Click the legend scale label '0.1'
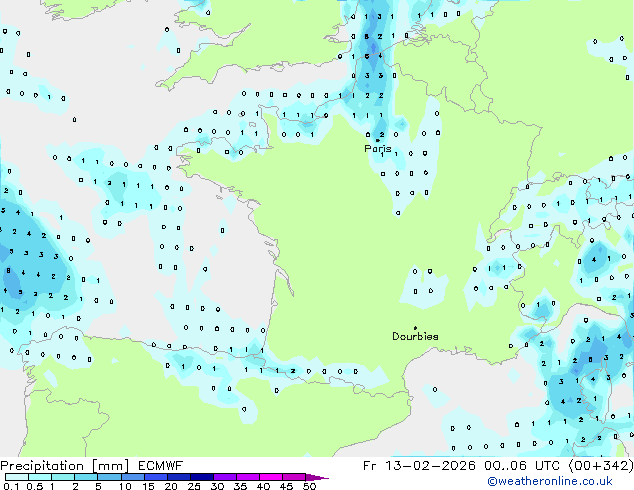The image size is (634, 490). pyautogui.click(x=12, y=486)
